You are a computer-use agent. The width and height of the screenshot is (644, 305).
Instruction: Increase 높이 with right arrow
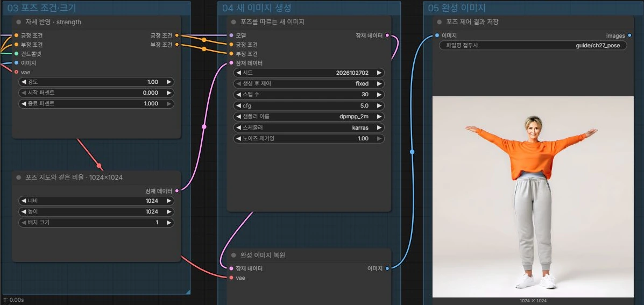(169, 212)
